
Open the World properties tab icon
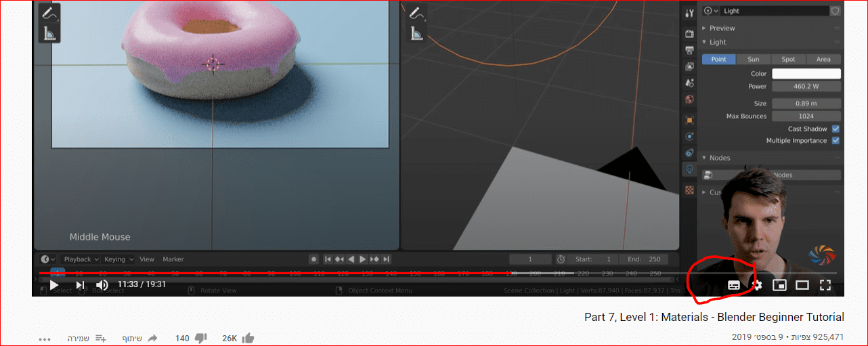click(689, 99)
